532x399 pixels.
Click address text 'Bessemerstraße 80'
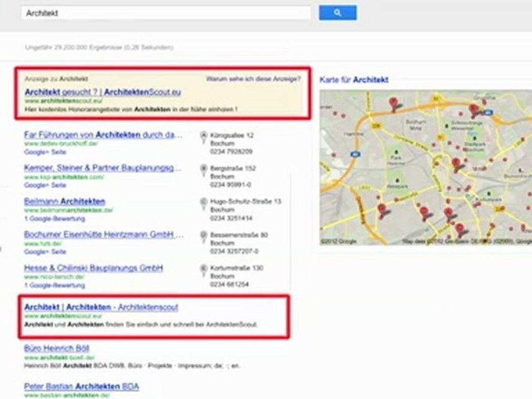(x=239, y=235)
